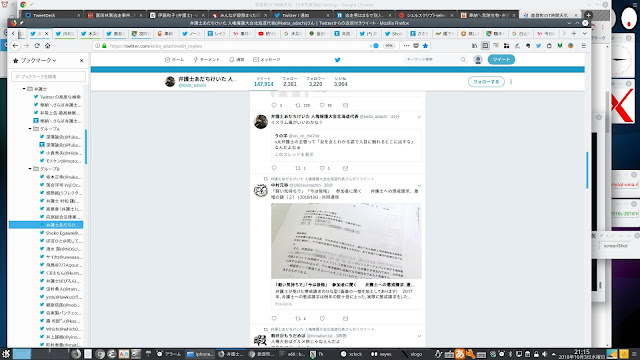The image size is (640, 360).
Task: Like the 中村 retweeted article tweet
Action: click(322, 318)
